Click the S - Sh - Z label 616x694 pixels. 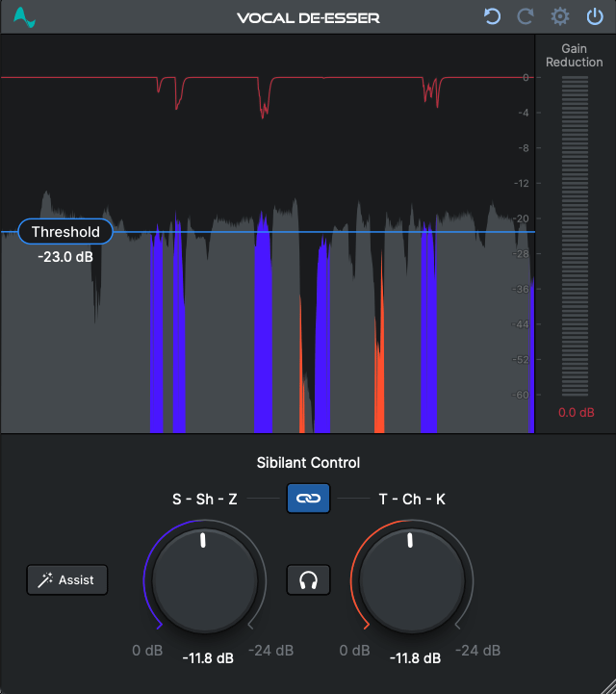click(205, 500)
